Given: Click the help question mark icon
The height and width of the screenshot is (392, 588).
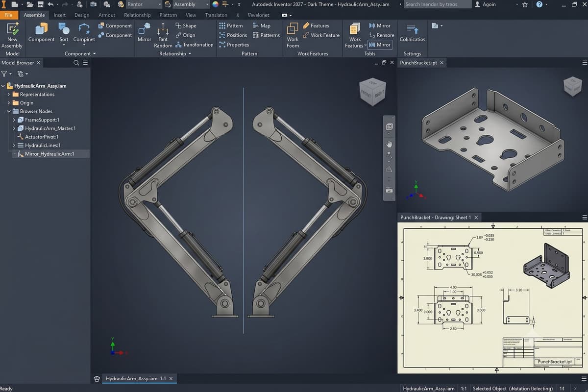Looking at the screenshot, I should tap(539, 4).
